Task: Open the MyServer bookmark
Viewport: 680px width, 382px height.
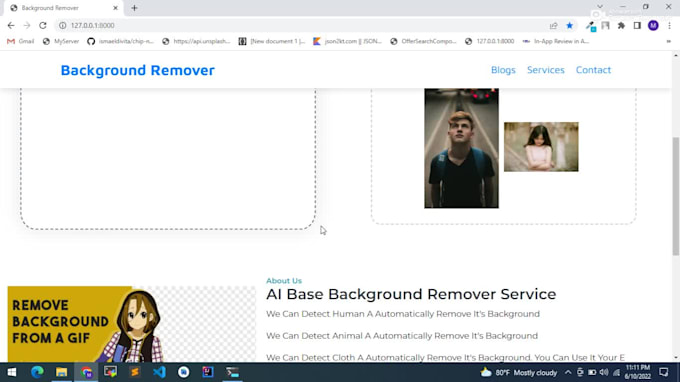Action: tap(61, 41)
